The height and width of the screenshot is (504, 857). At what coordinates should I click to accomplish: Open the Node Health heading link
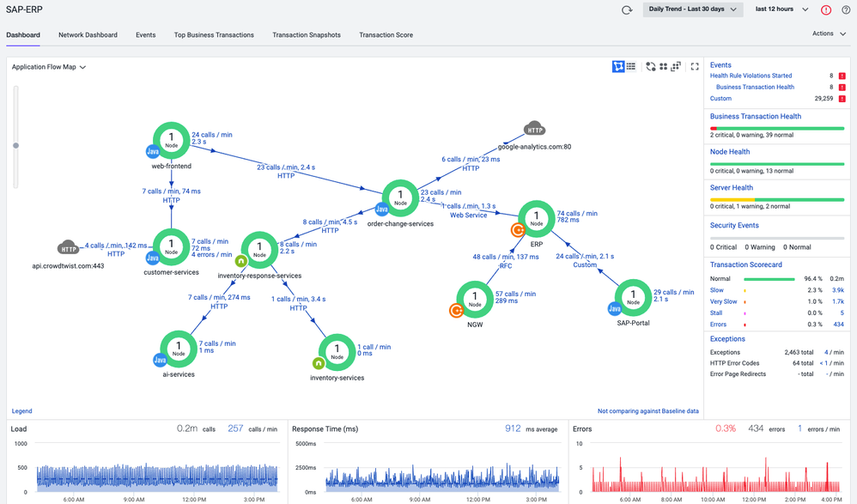[x=730, y=152]
